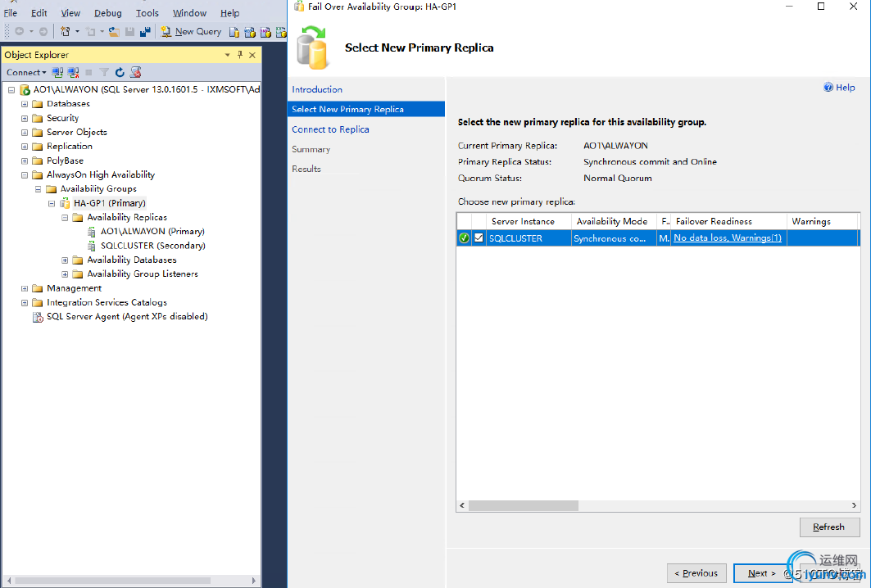Expand the Replication folder
Screen dimensions: 871x588
[25, 147]
